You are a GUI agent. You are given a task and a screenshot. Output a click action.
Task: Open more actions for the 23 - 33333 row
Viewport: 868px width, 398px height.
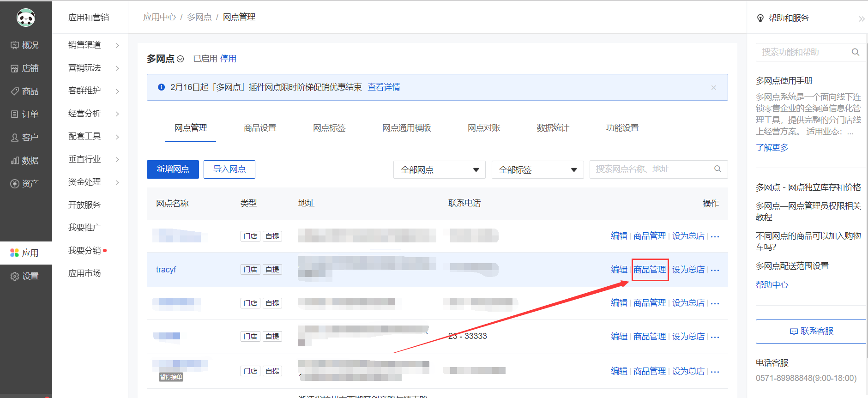click(x=715, y=337)
